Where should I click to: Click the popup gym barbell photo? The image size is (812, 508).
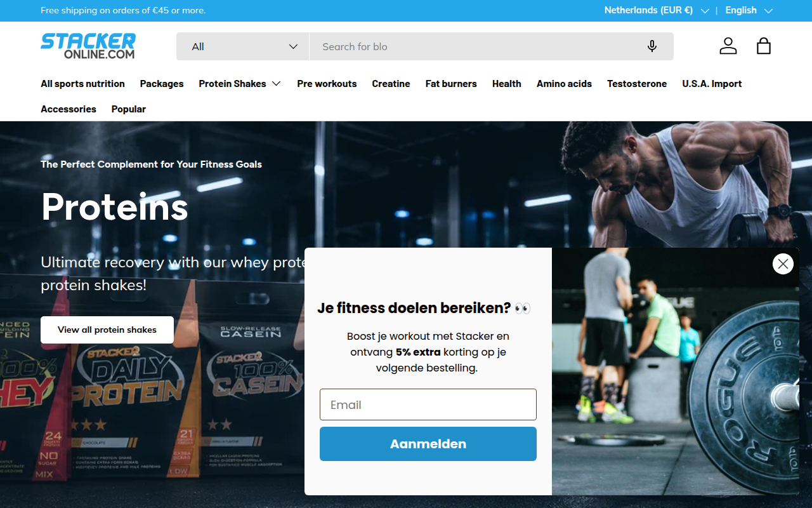(x=676, y=371)
